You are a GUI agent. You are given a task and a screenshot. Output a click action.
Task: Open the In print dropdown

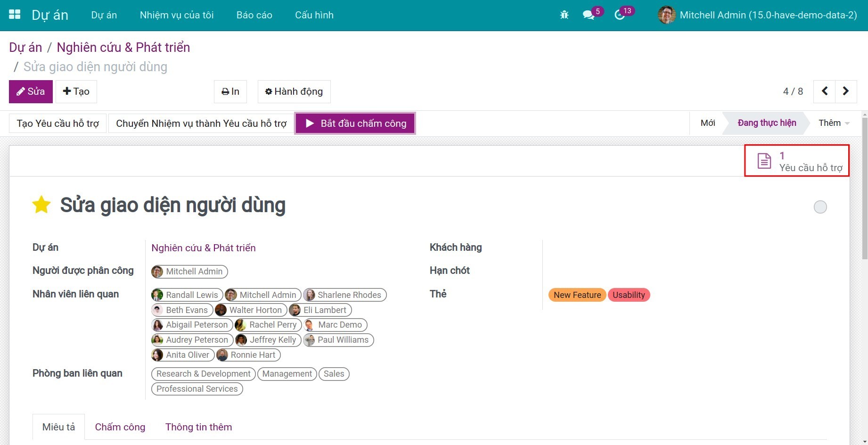[230, 91]
